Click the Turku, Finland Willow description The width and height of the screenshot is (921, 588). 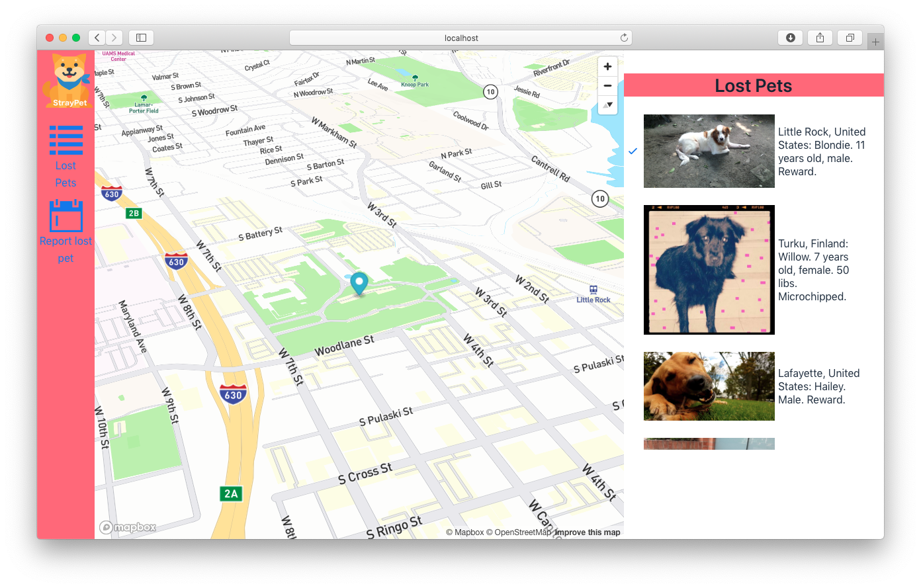tap(814, 270)
